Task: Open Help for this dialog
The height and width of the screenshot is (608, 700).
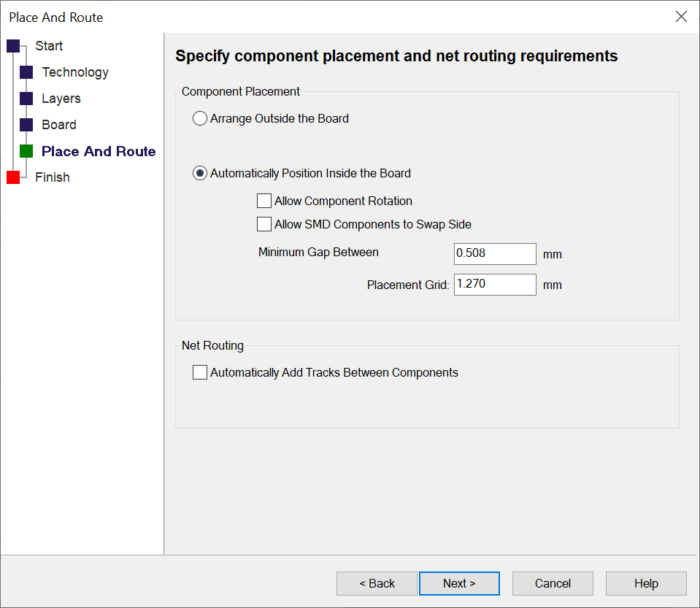Action: [646, 583]
